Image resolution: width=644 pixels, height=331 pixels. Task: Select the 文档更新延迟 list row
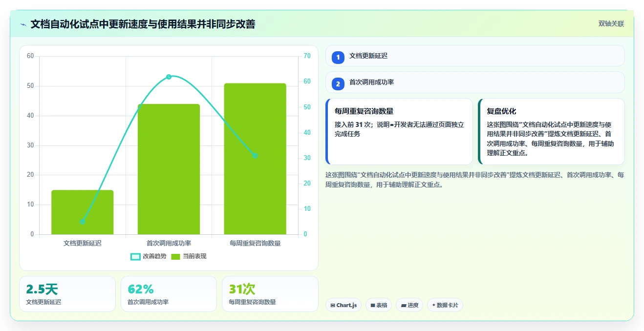[x=475, y=56]
